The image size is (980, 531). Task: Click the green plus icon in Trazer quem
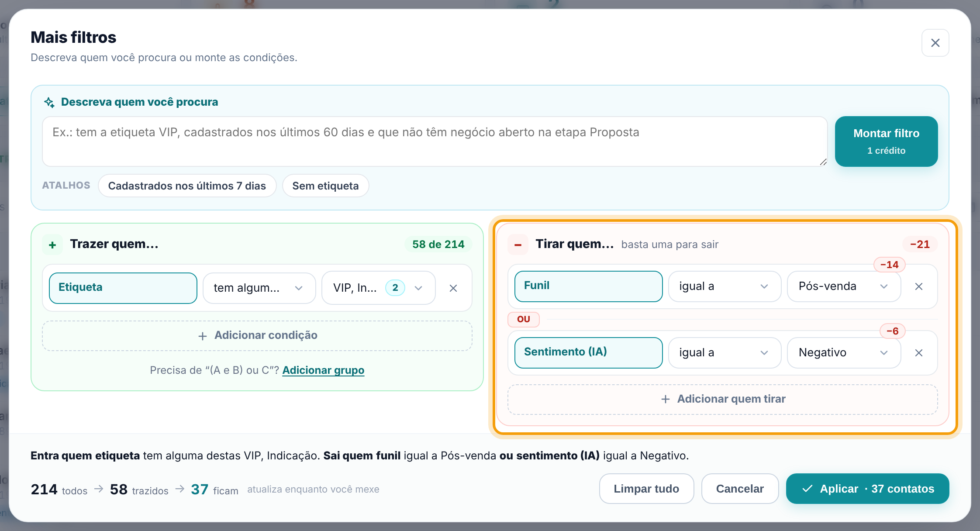point(52,245)
